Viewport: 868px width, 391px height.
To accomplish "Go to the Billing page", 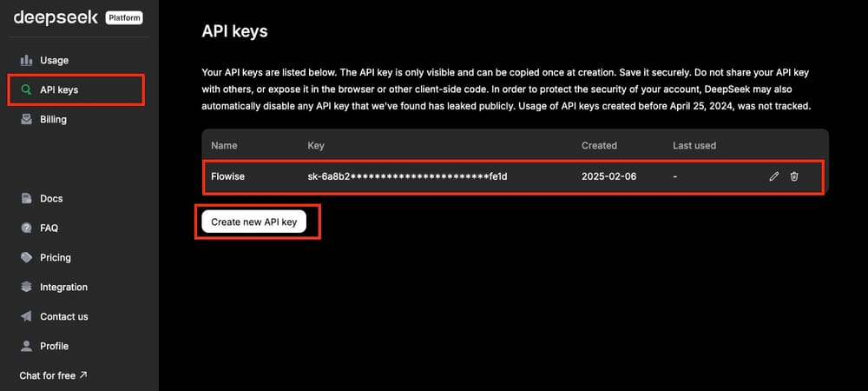I will pos(54,119).
